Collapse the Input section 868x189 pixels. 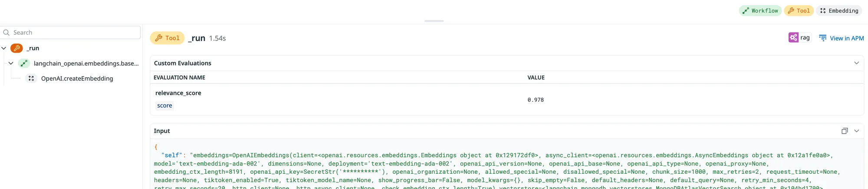pyautogui.click(x=856, y=131)
